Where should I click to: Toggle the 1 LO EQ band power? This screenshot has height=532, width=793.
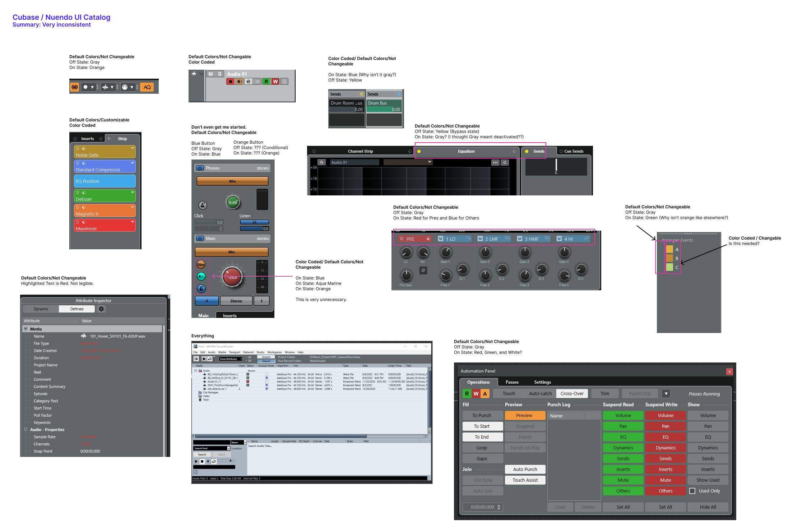tap(441, 239)
